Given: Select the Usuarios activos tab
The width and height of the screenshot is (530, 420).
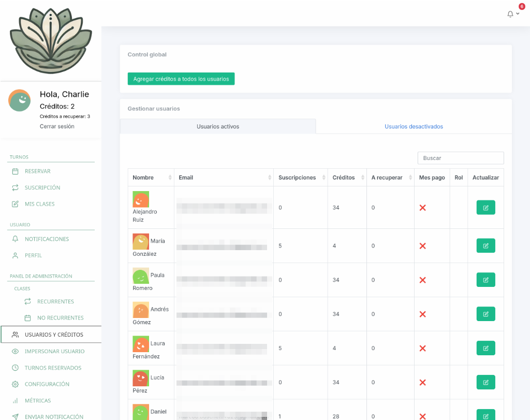Looking at the screenshot, I should pos(218,126).
